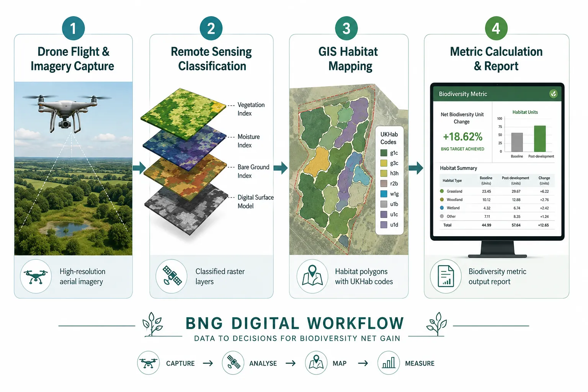Click the r2b tan legend swatch
The width and height of the screenshot is (588, 392).
tap(384, 183)
